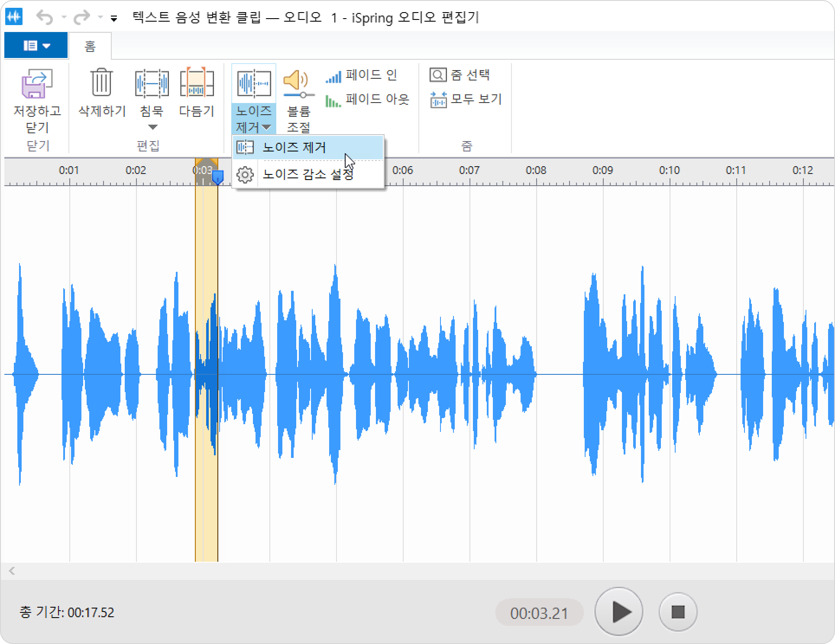835x644 pixels.
Task: Open the blue file menu button
Action: (36, 45)
